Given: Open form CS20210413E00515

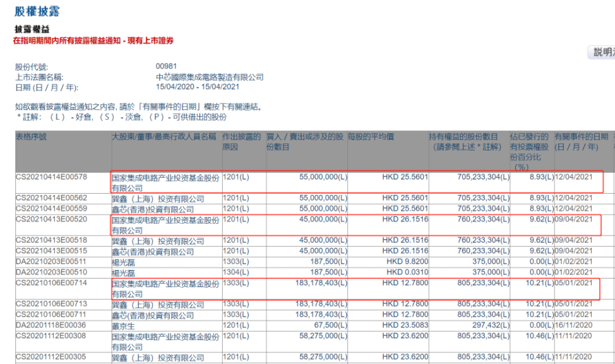Looking at the screenshot, I should [52, 251].
